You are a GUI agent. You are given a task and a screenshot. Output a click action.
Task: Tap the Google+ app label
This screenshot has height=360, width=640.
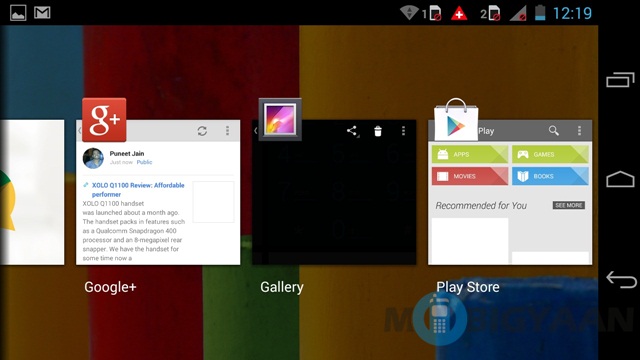110,287
